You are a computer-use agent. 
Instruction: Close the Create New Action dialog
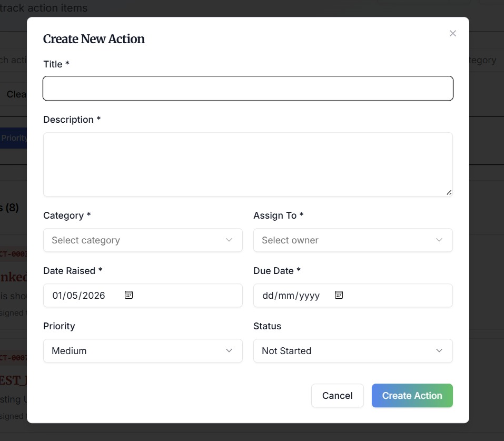coord(452,33)
